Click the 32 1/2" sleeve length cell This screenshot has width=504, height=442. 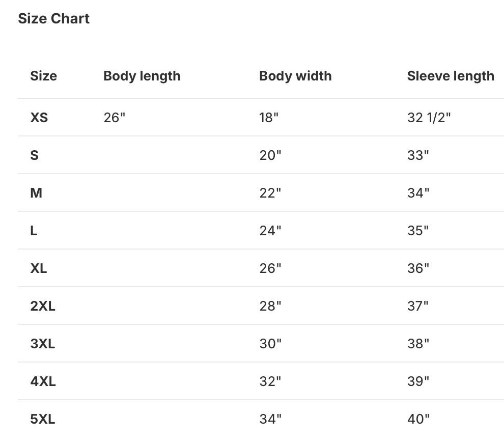[x=429, y=118]
